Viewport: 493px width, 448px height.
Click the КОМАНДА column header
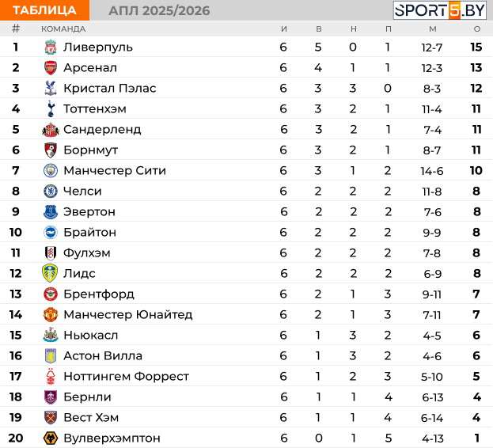pos(63,29)
